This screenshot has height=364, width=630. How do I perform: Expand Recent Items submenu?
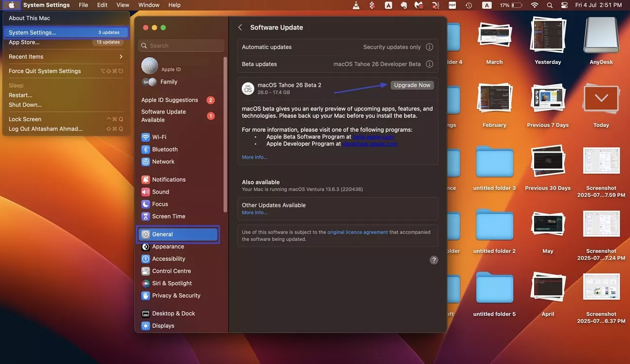(x=65, y=57)
